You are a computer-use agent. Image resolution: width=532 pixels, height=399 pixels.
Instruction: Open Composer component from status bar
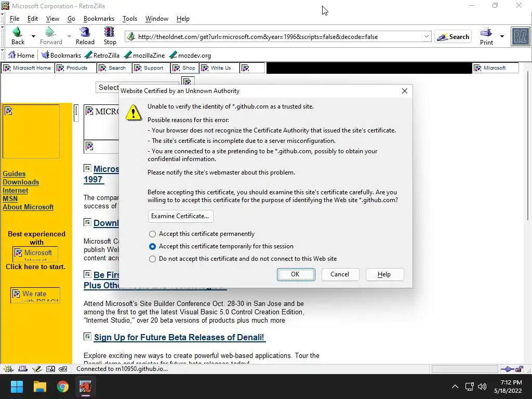tap(37, 369)
